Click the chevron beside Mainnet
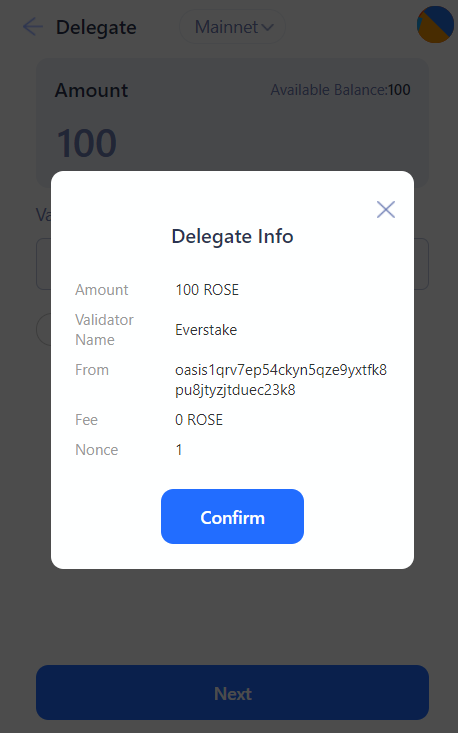This screenshot has width=458, height=733. pos(267,27)
